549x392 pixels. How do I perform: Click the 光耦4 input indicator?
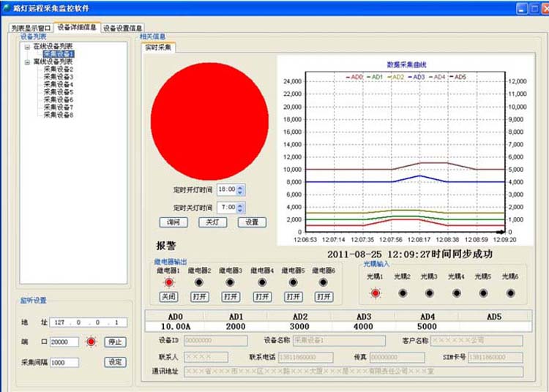point(457,293)
